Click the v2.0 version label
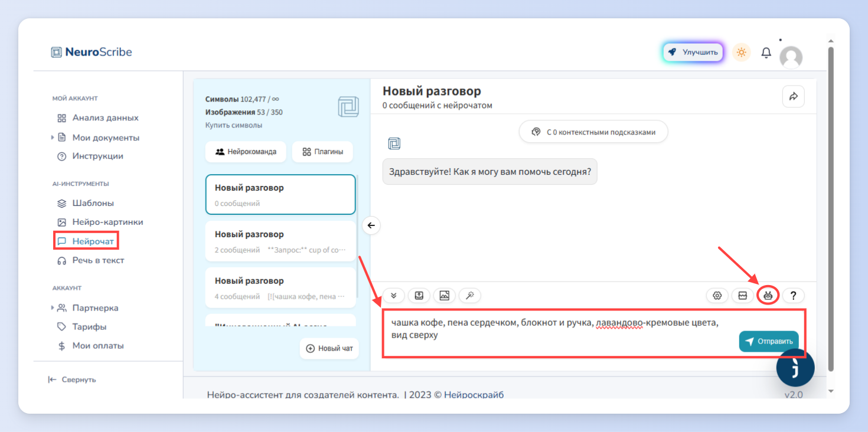The width and height of the screenshot is (868, 432). click(x=794, y=395)
